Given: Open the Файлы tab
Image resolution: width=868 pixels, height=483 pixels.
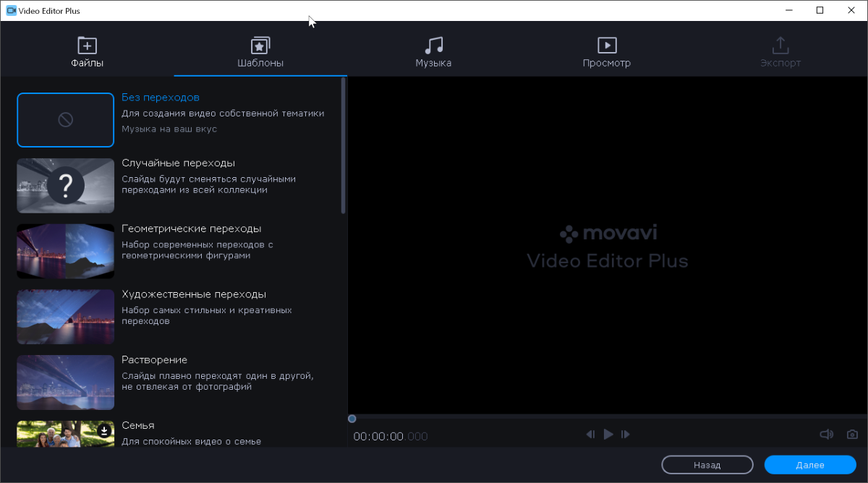Looking at the screenshot, I should click(x=87, y=52).
